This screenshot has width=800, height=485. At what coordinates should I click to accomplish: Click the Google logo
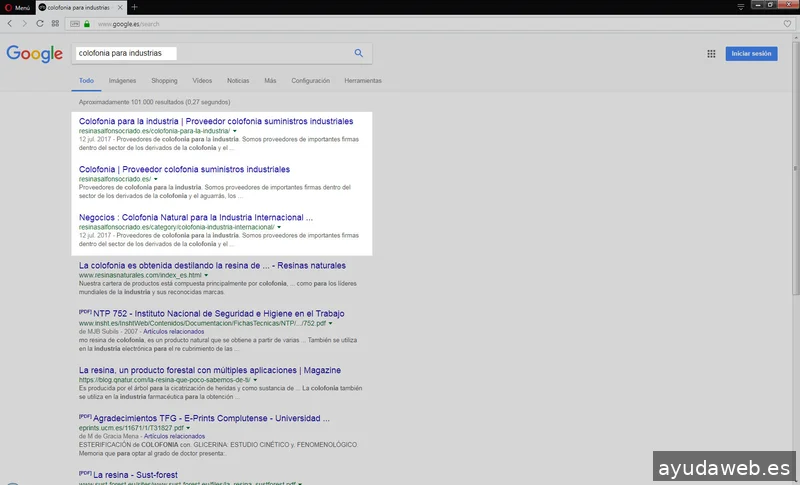[35, 54]
